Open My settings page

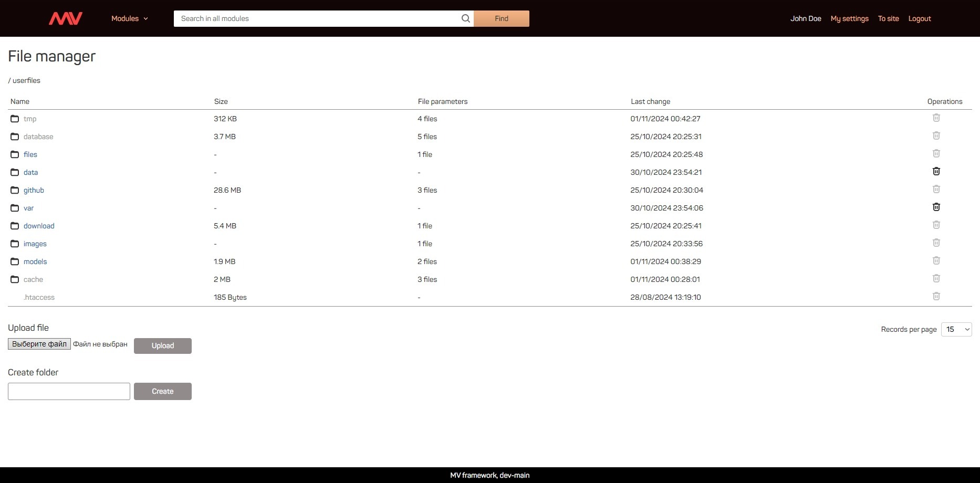[849, 18]
